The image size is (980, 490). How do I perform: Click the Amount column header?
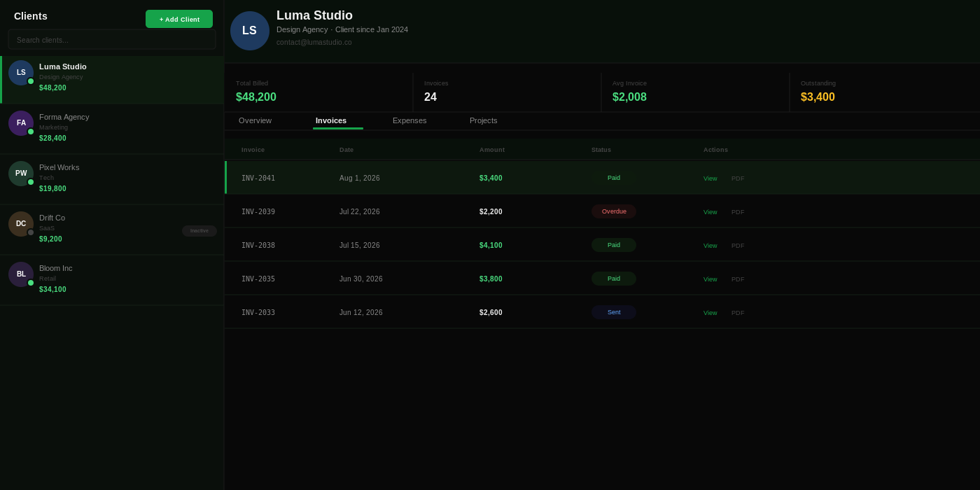click(492, 150)
